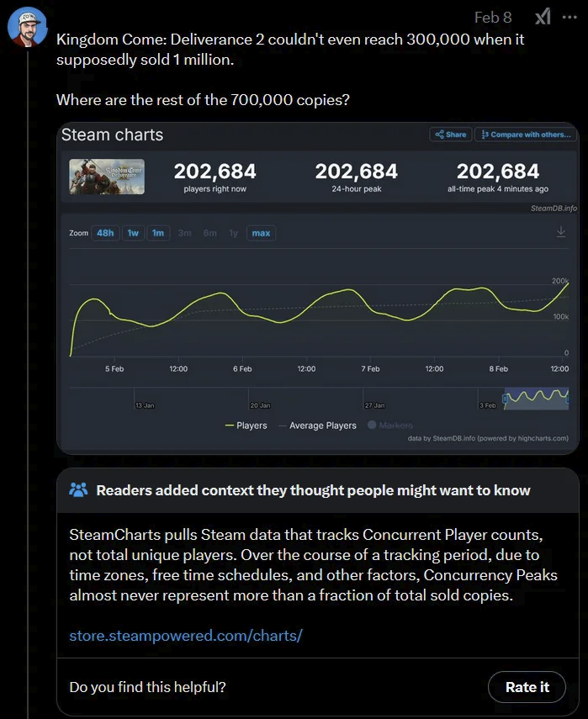Screen dimensions: 588x719
Task: Click the chart download arrow icon
Action: [561, 232]
